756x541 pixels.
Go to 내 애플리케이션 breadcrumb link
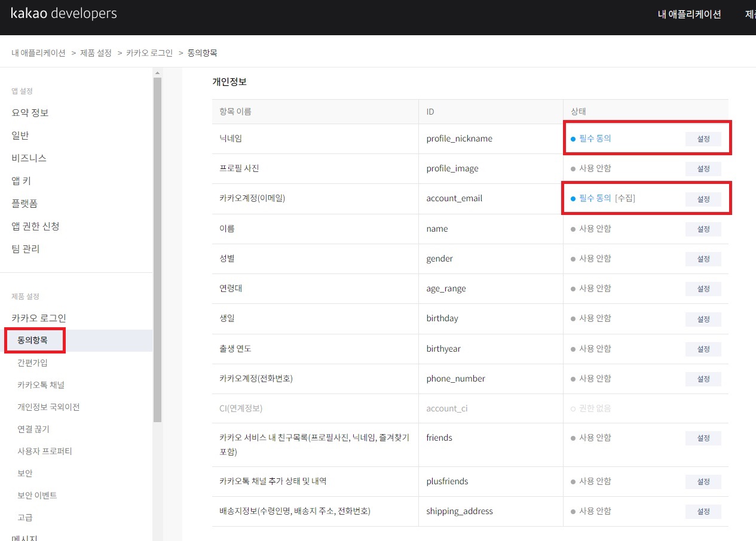38,53
